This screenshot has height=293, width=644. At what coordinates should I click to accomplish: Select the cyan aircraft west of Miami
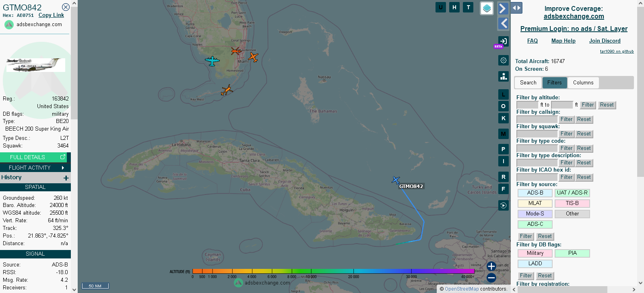[x=212, y=61]
